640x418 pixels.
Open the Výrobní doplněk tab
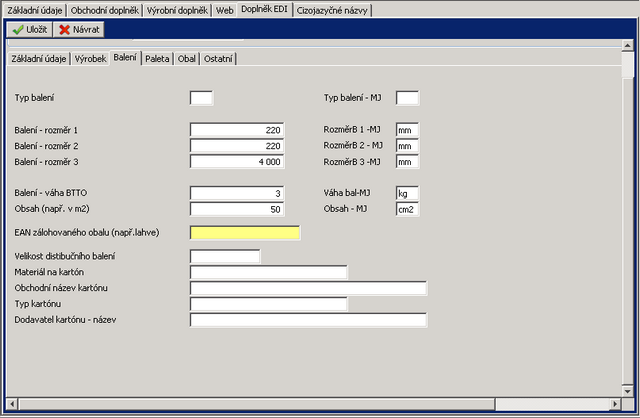tap(178, 9)
